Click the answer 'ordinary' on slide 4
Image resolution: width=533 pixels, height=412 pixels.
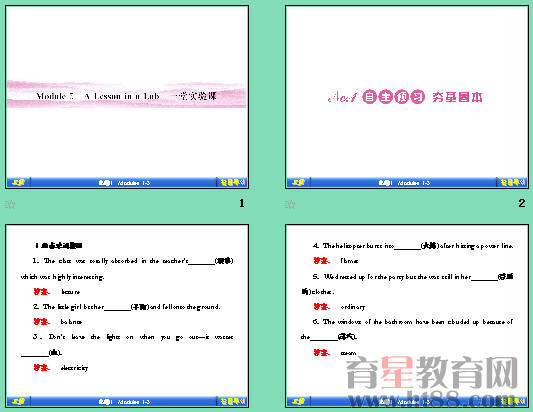pos(353,307)
